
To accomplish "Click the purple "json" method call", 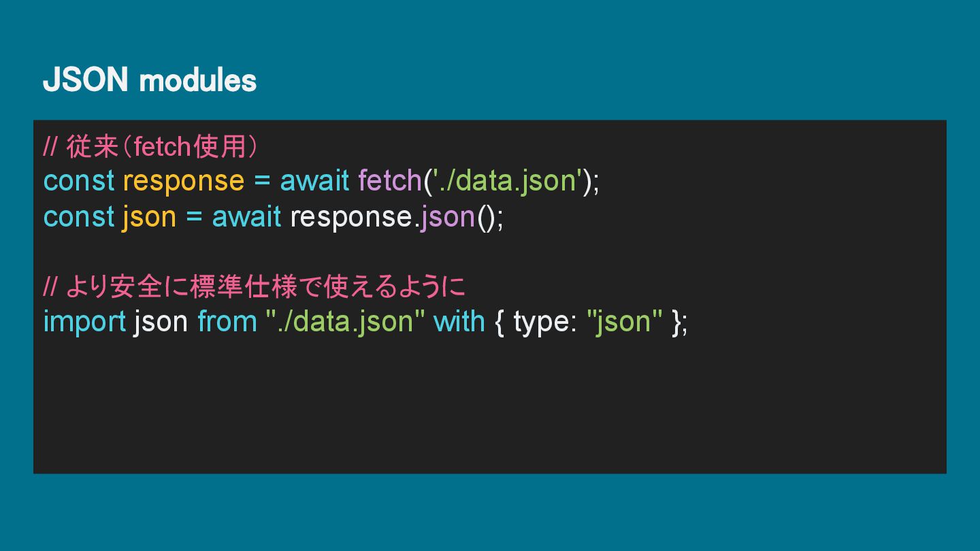I will 447,217.
